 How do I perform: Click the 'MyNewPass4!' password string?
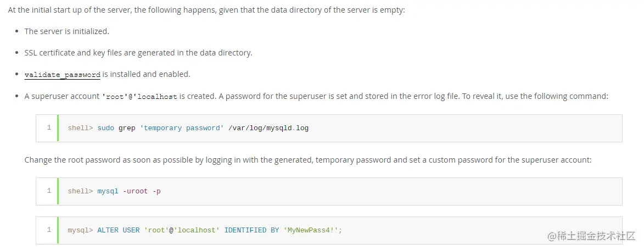pos(311,230)
